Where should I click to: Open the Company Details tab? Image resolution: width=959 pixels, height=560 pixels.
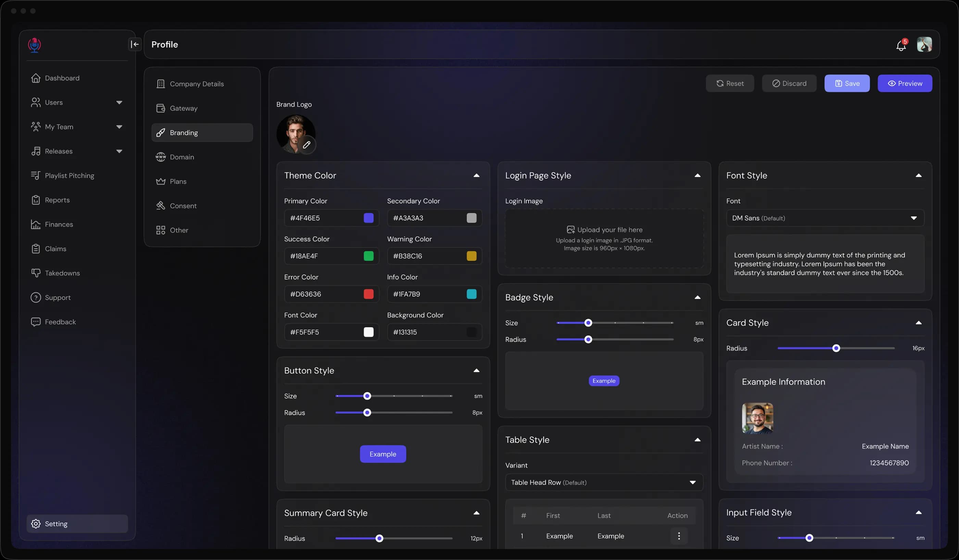(202, 84)
